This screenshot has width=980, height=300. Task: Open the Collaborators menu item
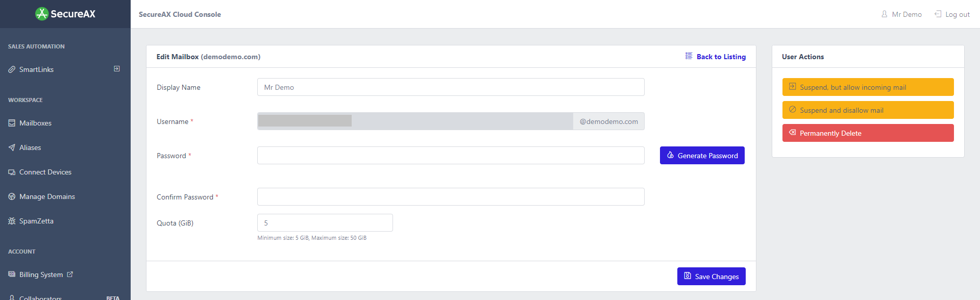pos(40,297)
